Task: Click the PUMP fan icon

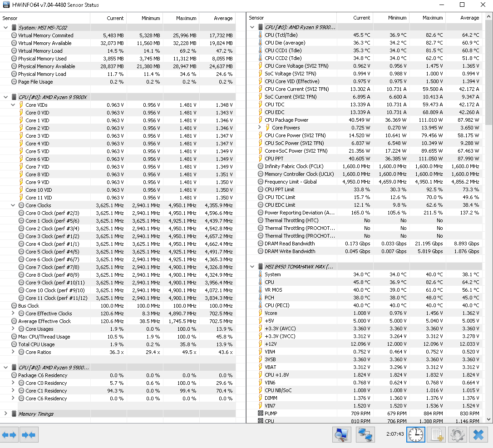Action: (x=260, y=413)
